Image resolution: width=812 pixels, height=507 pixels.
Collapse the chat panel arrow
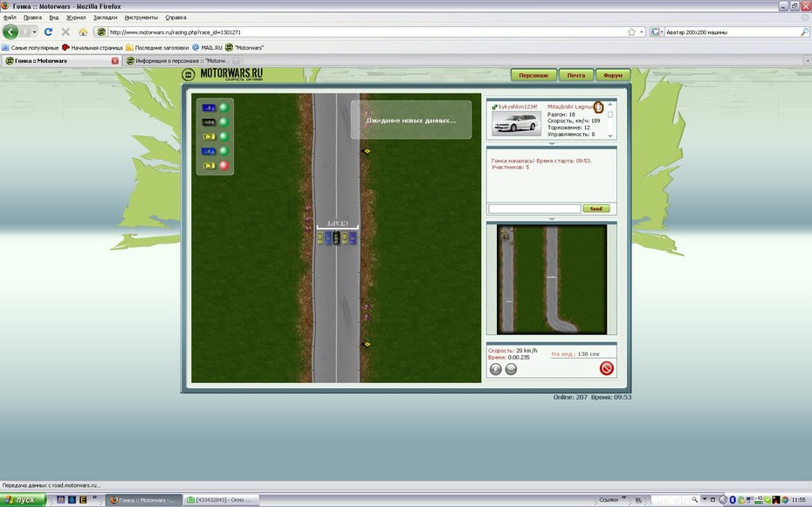552,219
